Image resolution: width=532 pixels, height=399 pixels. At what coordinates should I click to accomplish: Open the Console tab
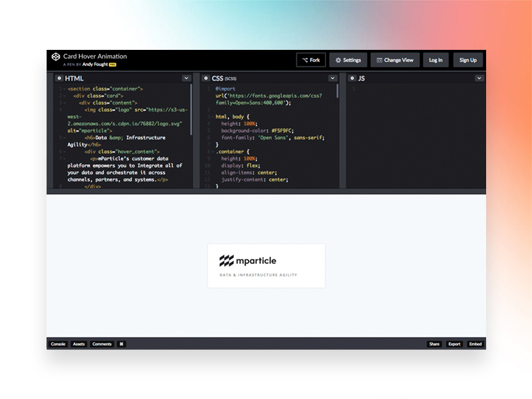pyautogui.click(x=58, y=344)
